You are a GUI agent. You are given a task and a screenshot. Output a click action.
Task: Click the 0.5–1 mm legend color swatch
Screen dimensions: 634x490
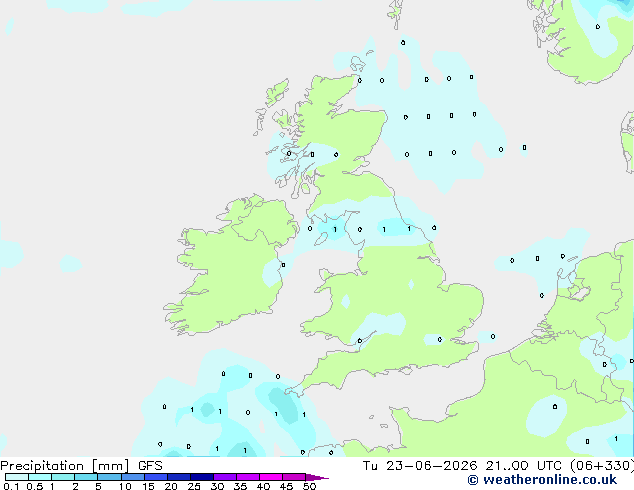40,477
